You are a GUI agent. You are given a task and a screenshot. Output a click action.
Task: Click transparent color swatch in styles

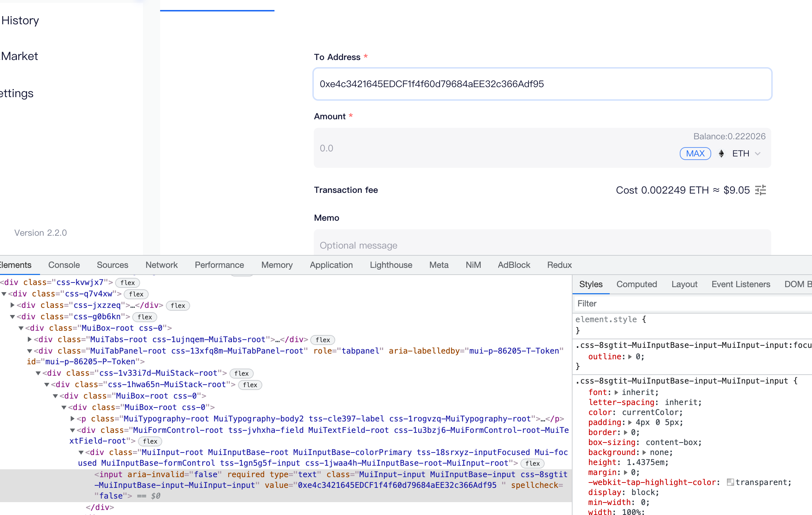coord(730,482)
